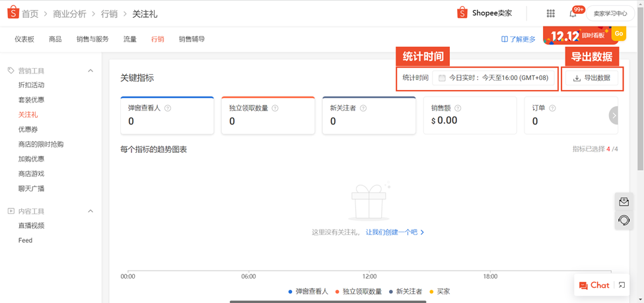Viewport: 644px width, 303px height.
Task: Toggle the 弹窗查看人 metric card
Action: pos(166,116)
